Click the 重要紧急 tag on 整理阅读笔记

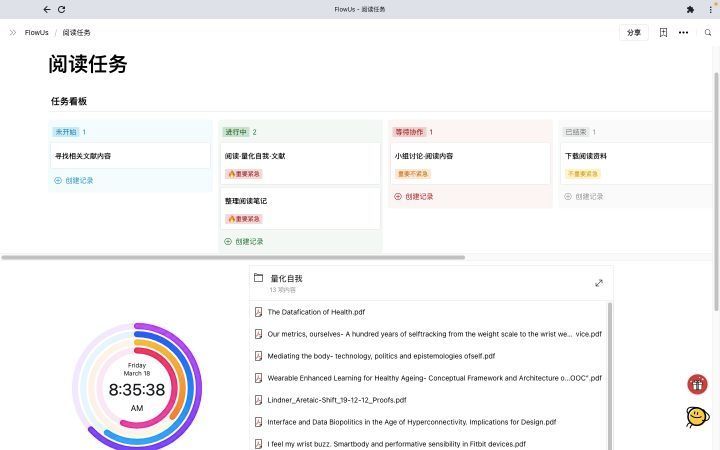click(x=244, y=219)
